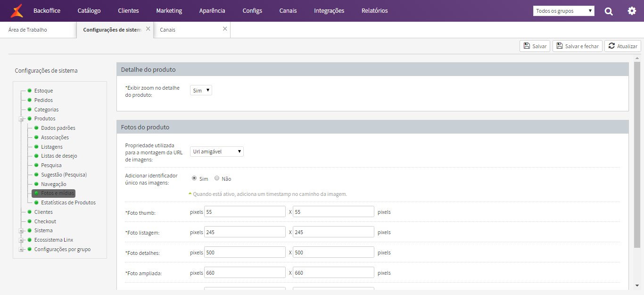
Task: Select Sim for unique image identifier
Action: (x=194, y=178)
